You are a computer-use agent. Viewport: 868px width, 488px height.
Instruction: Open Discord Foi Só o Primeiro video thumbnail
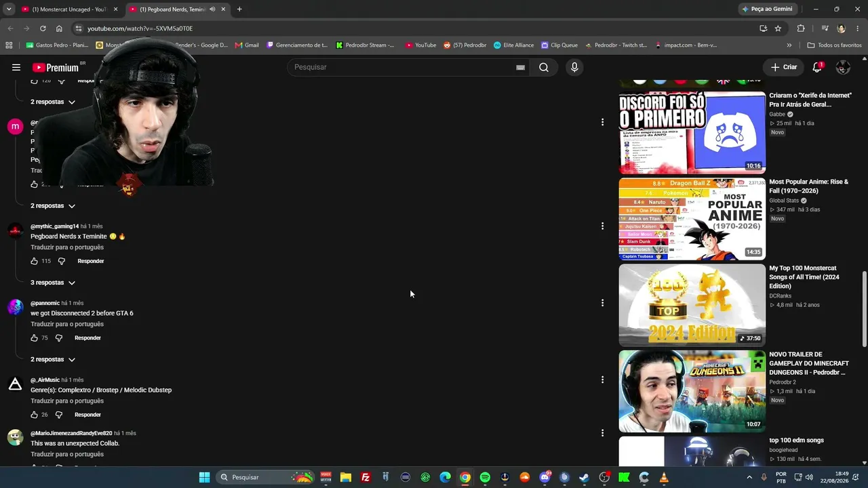(692, 133)
